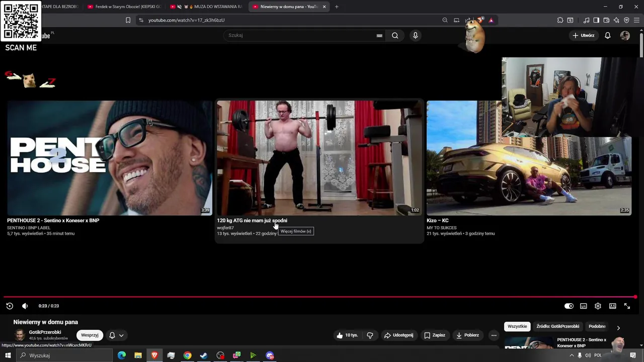The height and width of the screenshot is (362, 644).
Task: Open Steam from the taskbar
Action: 204,355
